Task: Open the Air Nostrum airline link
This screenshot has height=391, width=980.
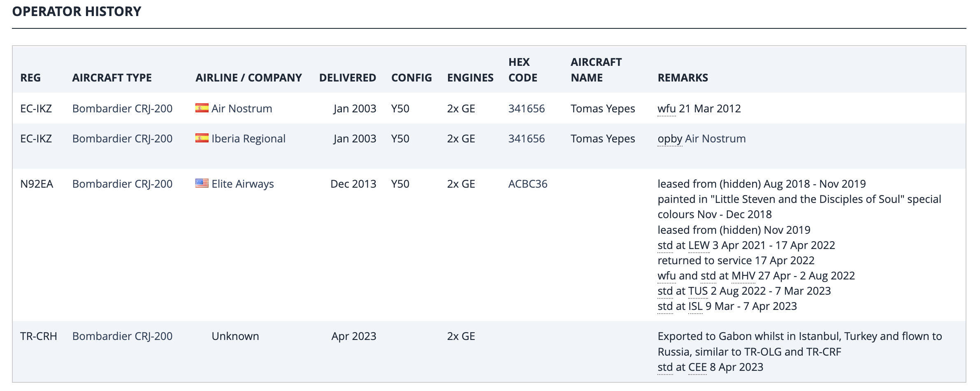Action: point(242,109)
